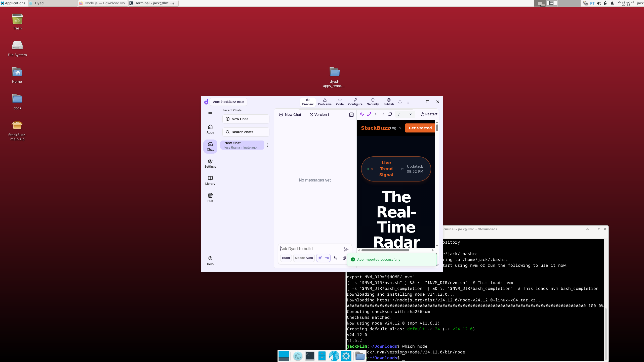Viewport: 644px width, 362px height.
Task: Focus the Ask Dyad to build input
Action: pos(311,249)
